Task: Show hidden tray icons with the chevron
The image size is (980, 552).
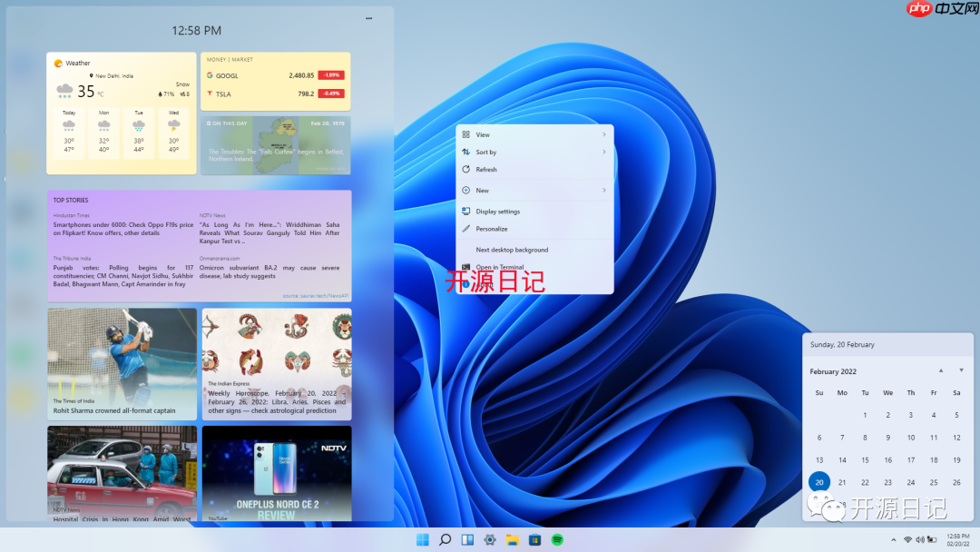Action: point(894,539)
